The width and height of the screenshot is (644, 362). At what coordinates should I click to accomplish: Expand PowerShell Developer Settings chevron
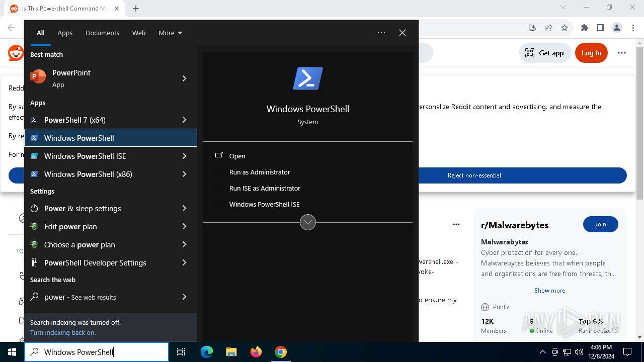(x=185, y=262)
